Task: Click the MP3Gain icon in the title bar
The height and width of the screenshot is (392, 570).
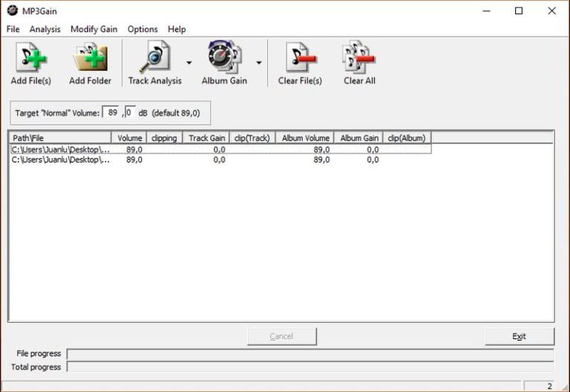Action: click(x=12, y=10)
